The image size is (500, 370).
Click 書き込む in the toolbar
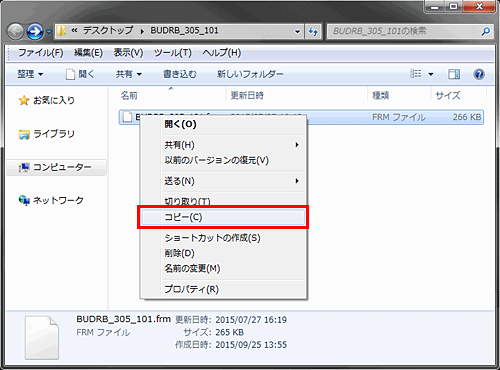pos(180,74)
